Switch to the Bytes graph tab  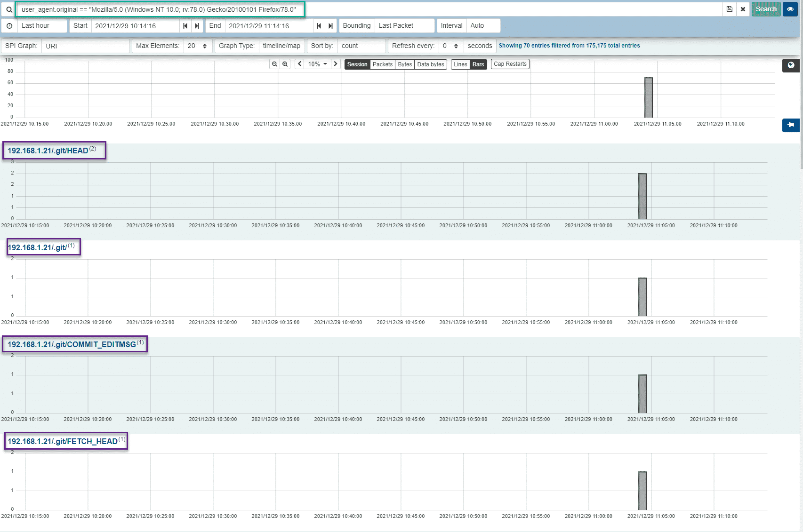[x=404, y=64]
